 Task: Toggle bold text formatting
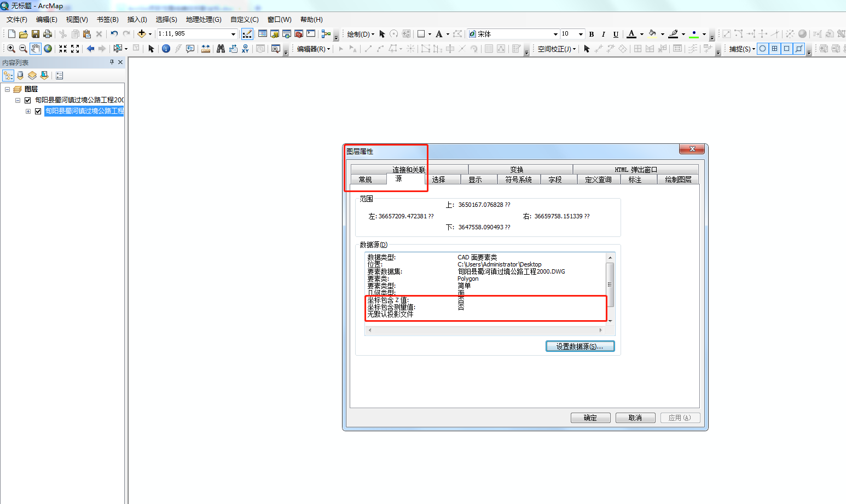pyautogui.click(x=592, y=34)
